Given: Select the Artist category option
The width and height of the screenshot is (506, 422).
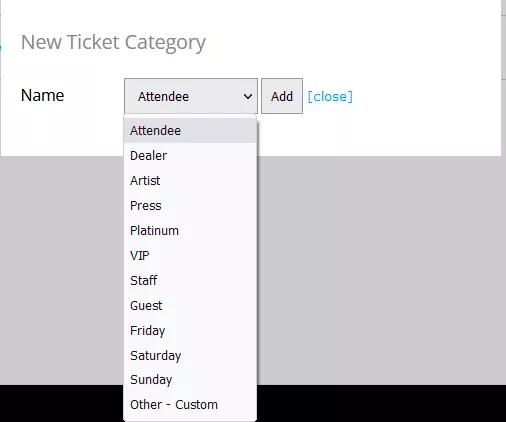Looking at the screenshot, I should [190, 181].
